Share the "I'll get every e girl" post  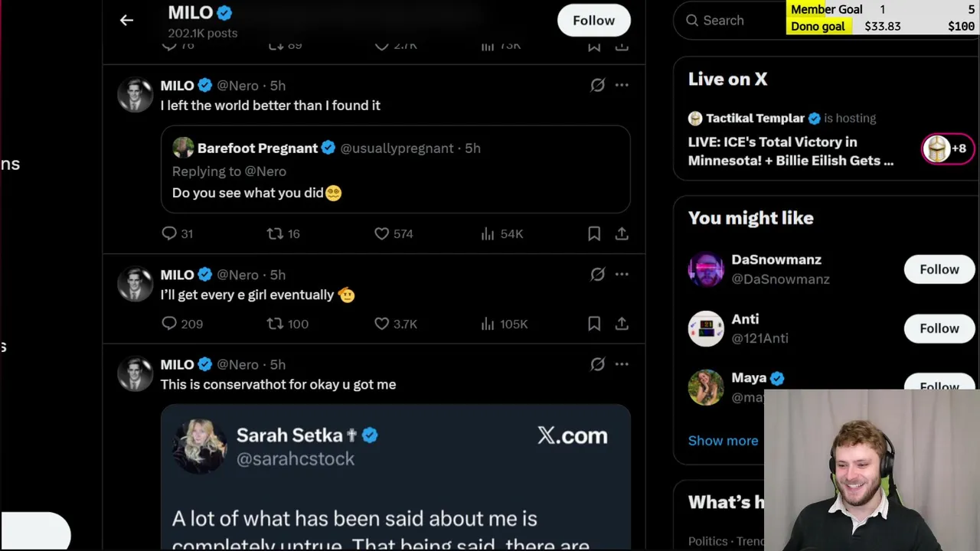[622, 324]
